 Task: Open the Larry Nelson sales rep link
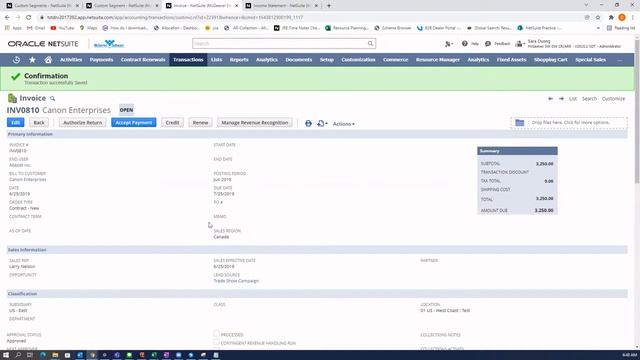22,267
